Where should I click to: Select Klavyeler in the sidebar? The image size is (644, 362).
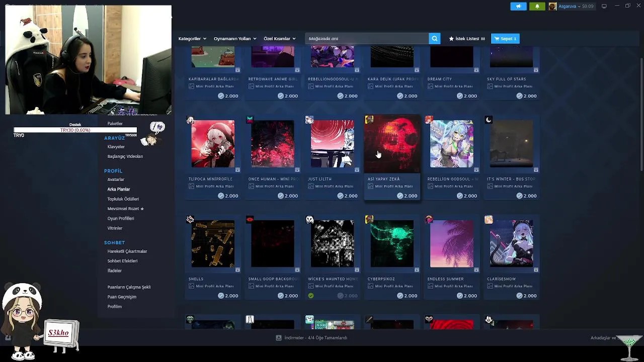tap(116, 147)
